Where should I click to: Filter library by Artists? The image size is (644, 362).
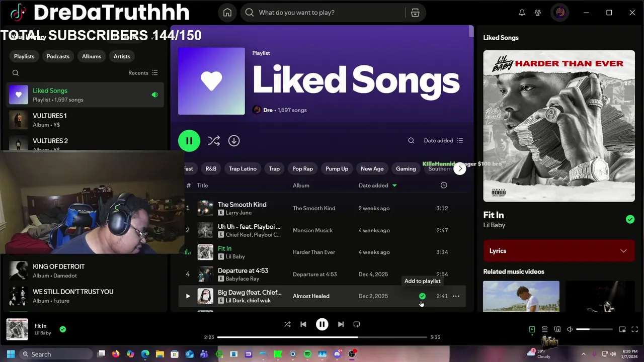(x=122, y=56)
